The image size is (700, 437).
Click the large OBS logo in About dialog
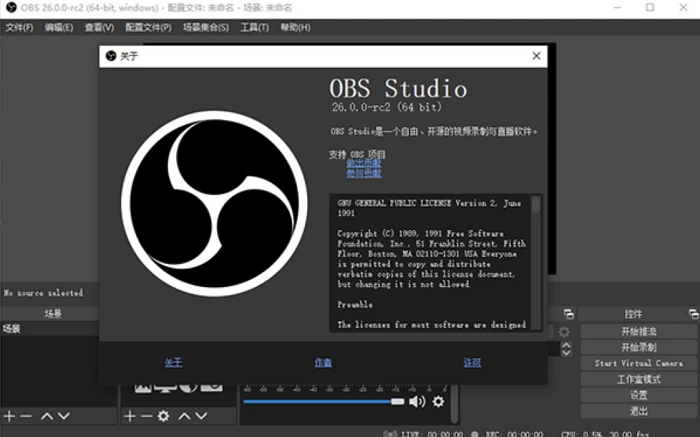coord(214,204)
